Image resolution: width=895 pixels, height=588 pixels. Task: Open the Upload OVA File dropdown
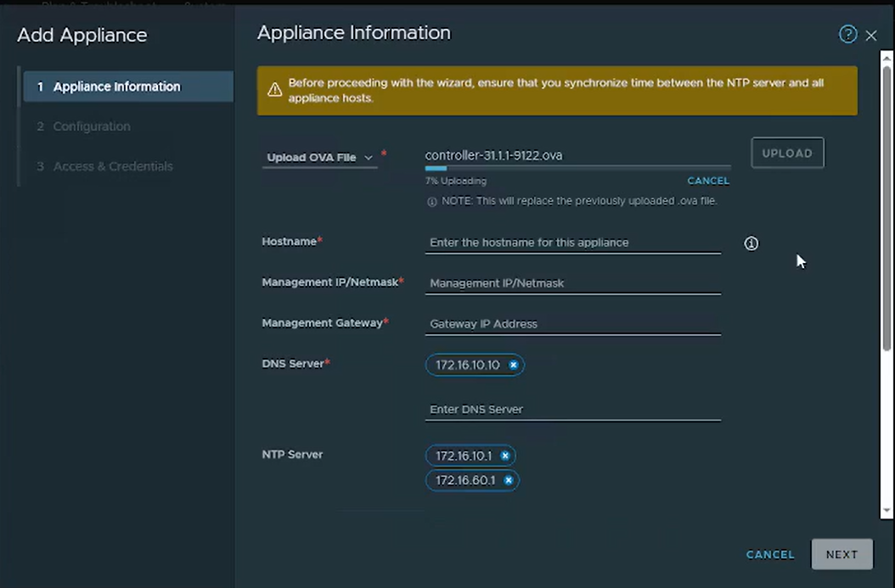pos(320,157)
